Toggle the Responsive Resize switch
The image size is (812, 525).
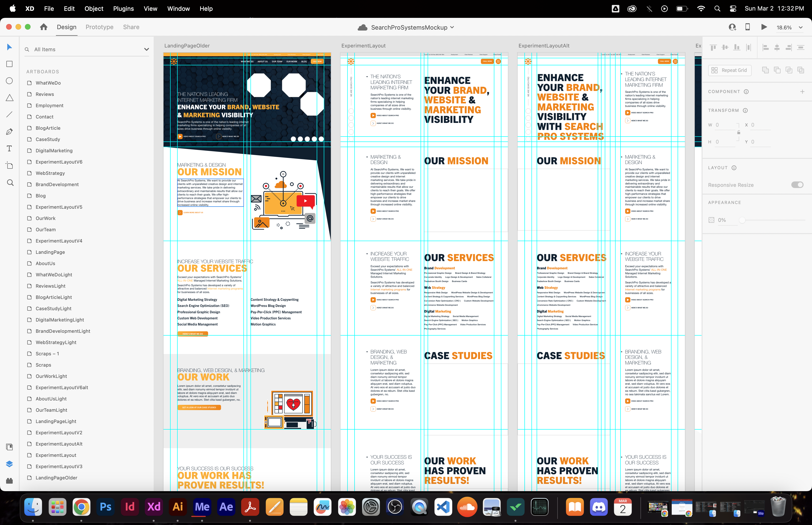(x=797, y=185)
